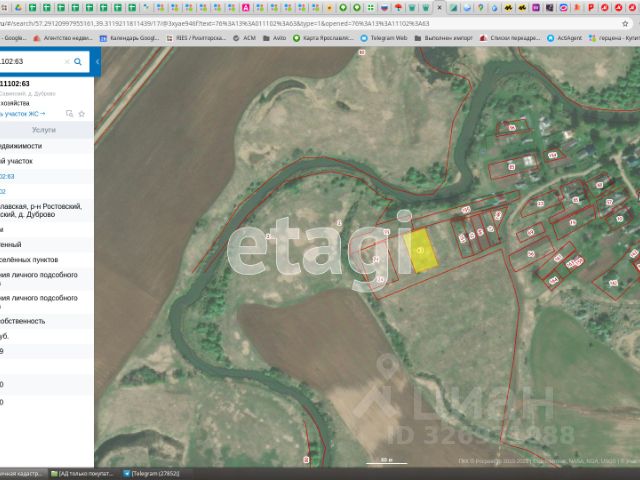Open the 'Список перевдре...' bookmark
This screenshot has width=640, height=480.
[510, 38]
